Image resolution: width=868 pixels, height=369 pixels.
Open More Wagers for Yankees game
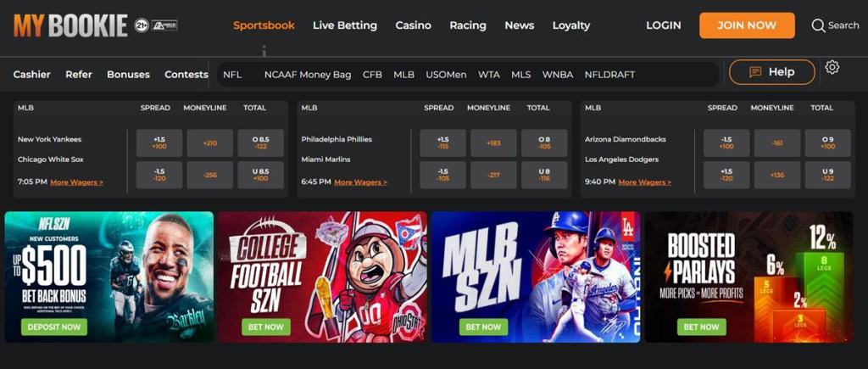click(x=76, y=182)
